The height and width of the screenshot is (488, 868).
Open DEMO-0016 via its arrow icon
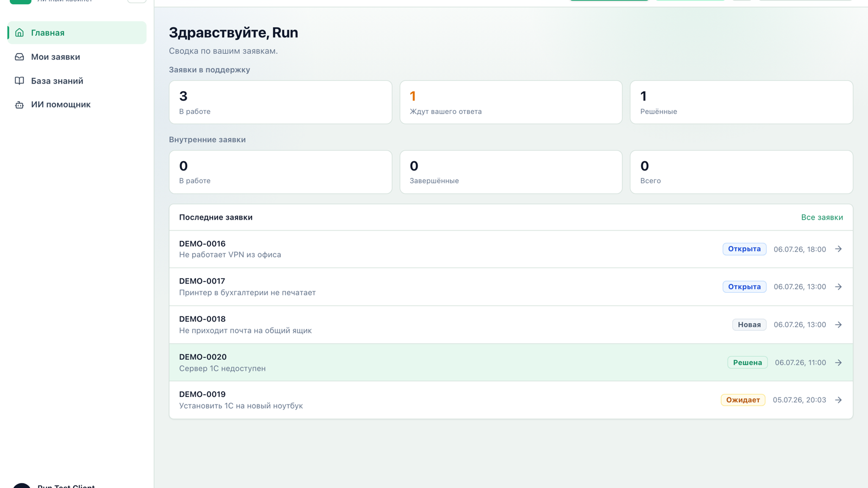[x=838, y=249]
